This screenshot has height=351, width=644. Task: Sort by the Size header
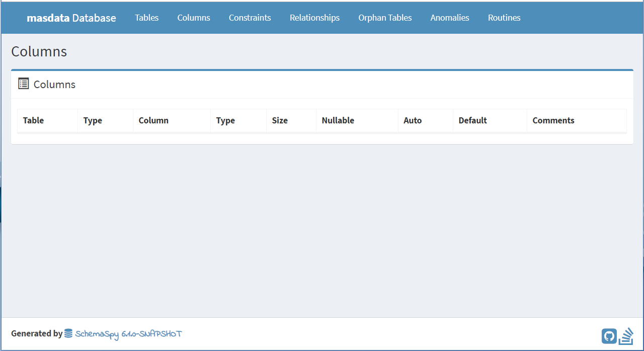[280, 120]
